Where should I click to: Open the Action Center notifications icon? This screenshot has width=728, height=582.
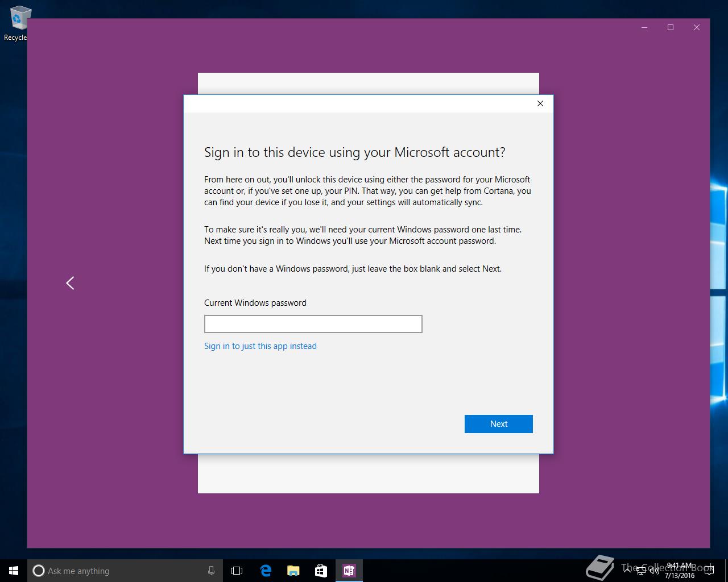tap(709, 571)
